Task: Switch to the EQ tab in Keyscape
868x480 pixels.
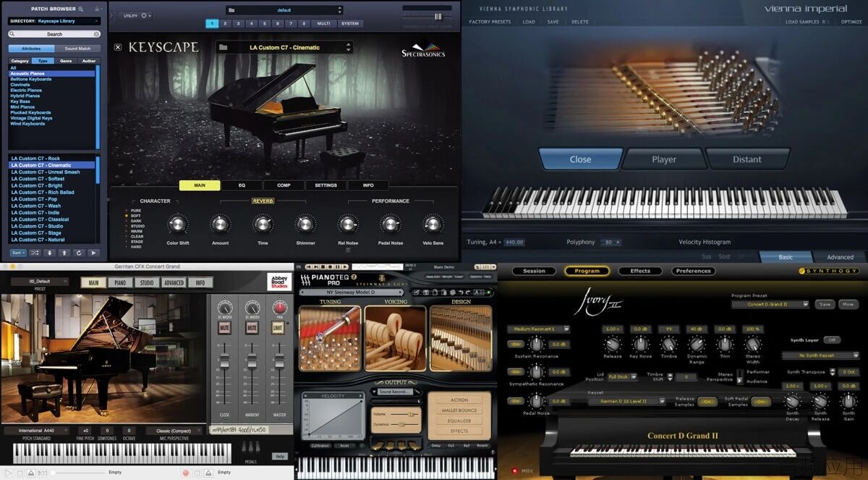Action: point(242,185)
